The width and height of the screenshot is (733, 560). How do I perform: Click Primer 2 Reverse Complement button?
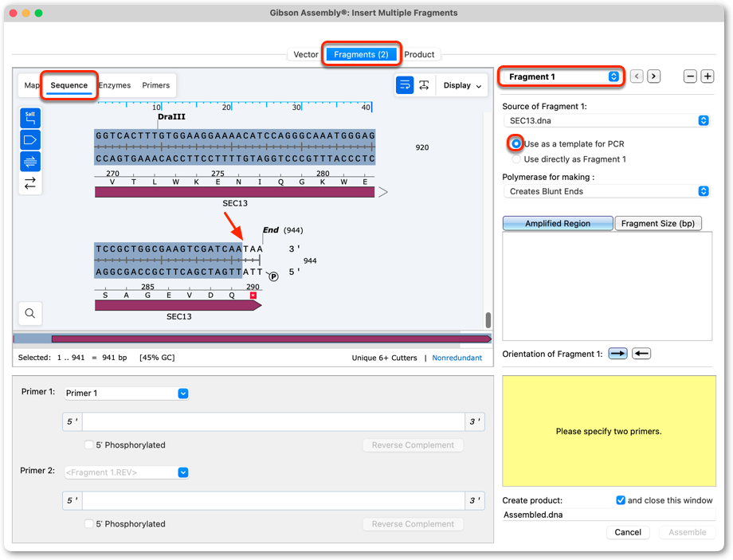[x=413, y=523]
